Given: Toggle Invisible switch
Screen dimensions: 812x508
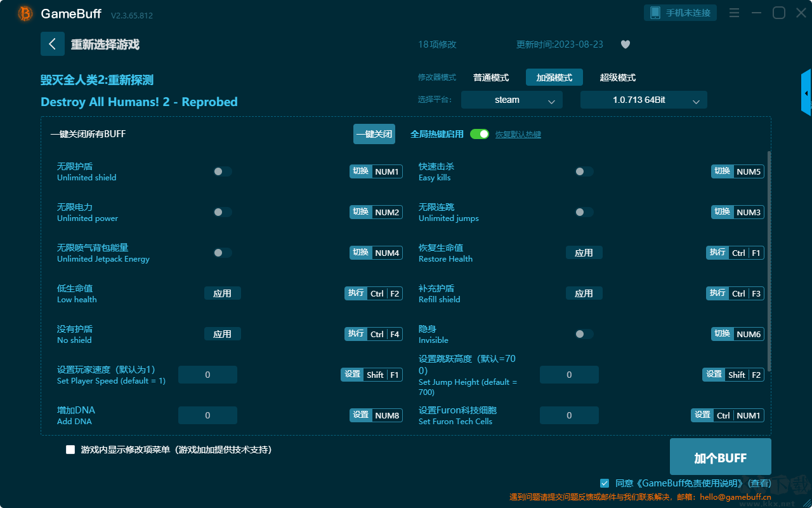Looking at the screenshot, I should [x=584, y=334].
